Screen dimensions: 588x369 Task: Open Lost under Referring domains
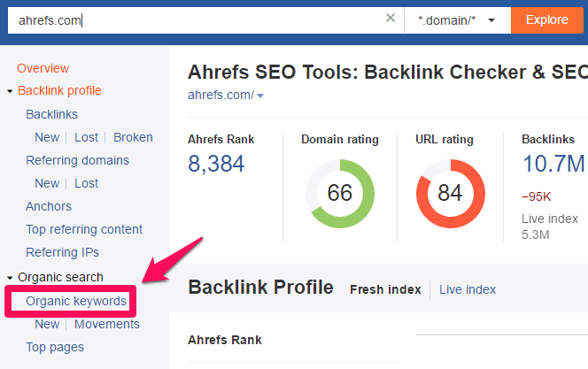point(86,183)
